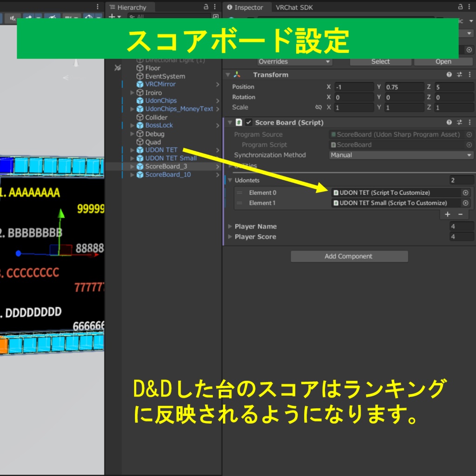Edit the Udontets array size field
The width and height of the screenshot is (476, 476).
click(462, 180)
